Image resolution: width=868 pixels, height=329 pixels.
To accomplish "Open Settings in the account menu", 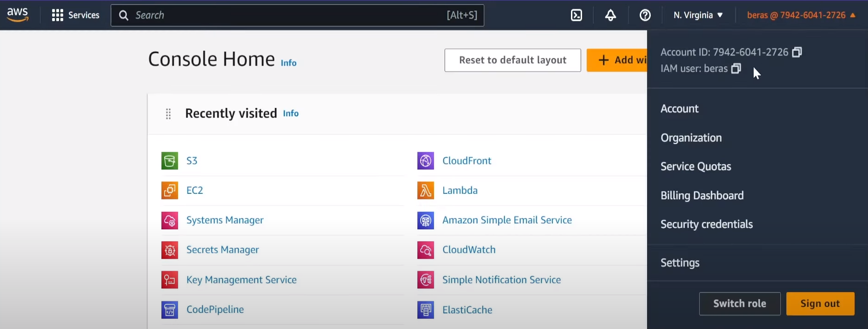I will tap(680, 263).
